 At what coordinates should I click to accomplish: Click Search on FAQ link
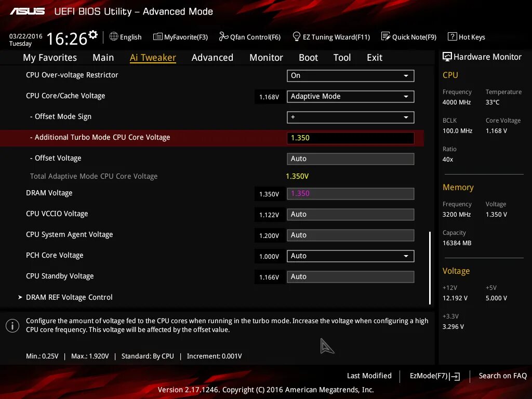click(502, 376)
